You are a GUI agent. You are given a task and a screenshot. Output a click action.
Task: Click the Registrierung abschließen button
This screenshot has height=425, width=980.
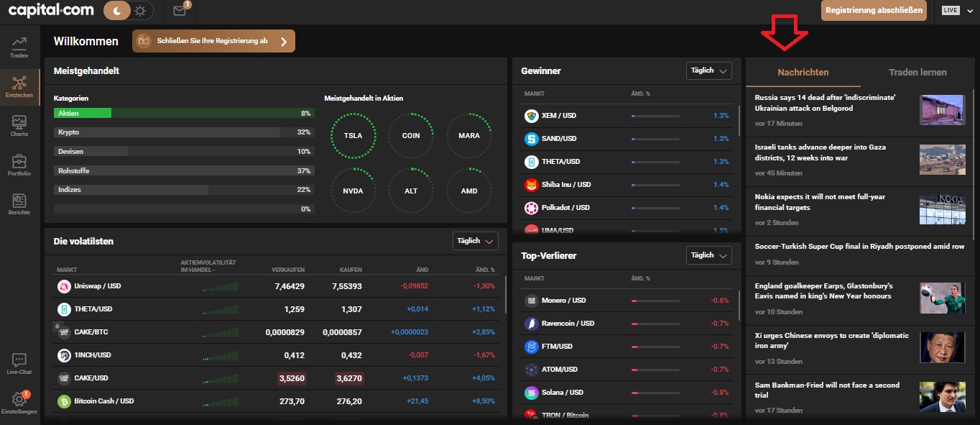click(x=873, y=10)
